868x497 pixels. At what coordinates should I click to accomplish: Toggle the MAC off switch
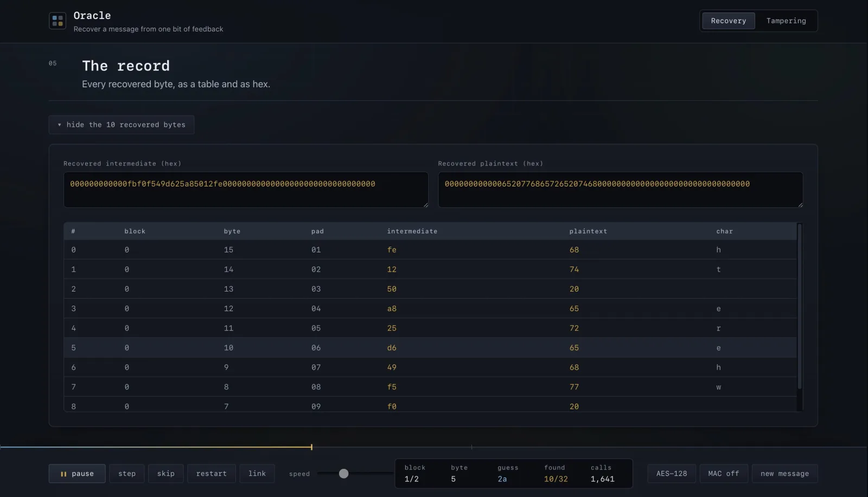724,474
